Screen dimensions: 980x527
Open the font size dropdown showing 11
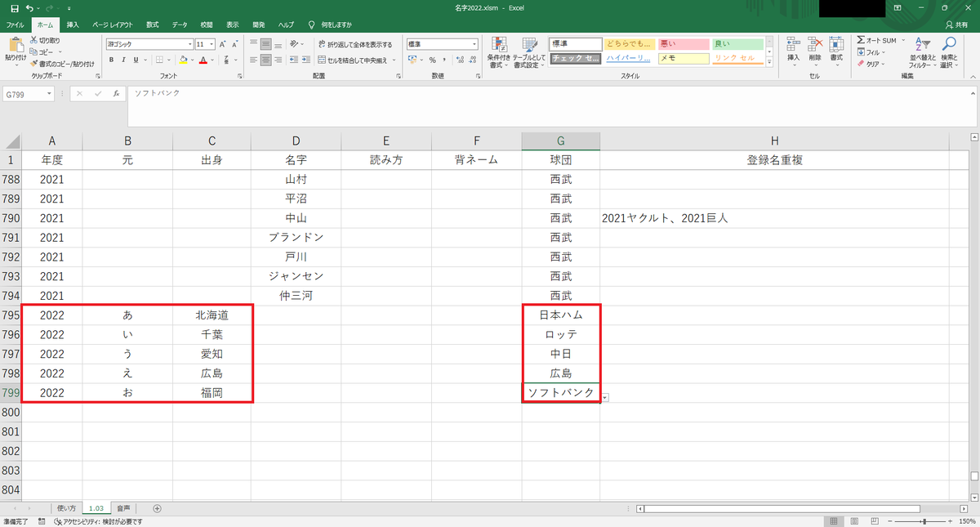tap(212, 44)
